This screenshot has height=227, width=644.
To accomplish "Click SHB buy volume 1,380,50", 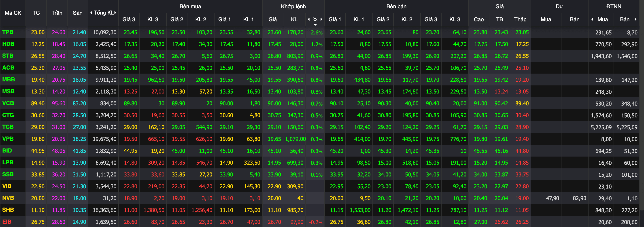I will pyautogui.click(x=154, y=210).
